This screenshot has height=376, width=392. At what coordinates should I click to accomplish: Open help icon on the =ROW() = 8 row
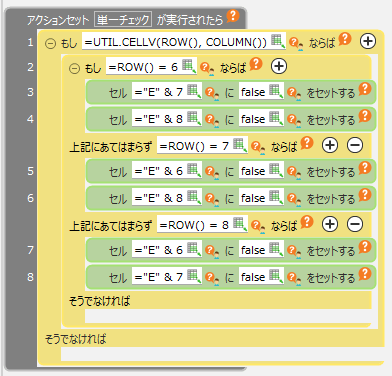[307, 221]
